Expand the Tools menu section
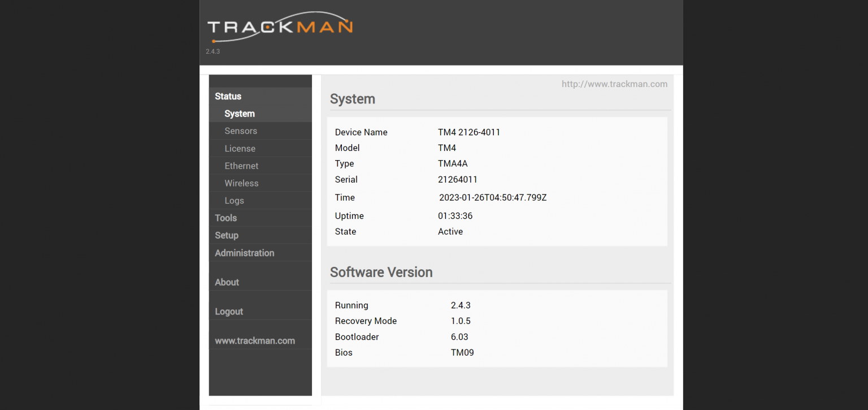The image size is (868, 410). (x=226, y=218)
